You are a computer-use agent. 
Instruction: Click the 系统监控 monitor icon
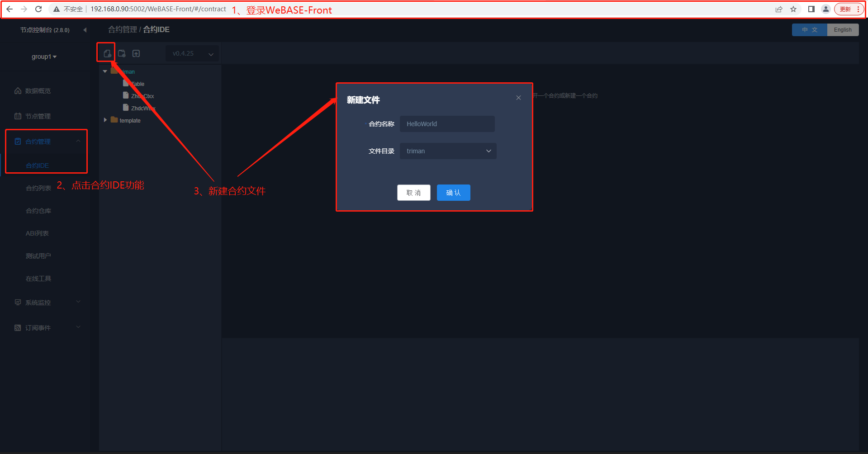pos(18,302)
